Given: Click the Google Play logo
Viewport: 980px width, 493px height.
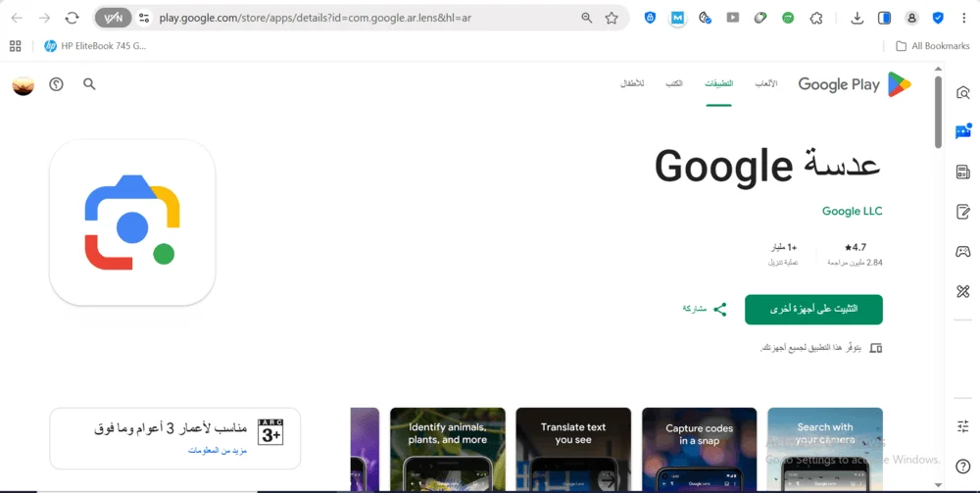Looking at the screenshot, I should pos(855,83).
